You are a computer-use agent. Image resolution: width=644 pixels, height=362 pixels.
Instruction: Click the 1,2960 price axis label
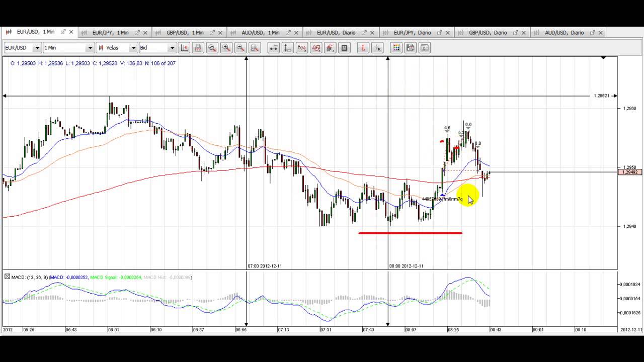pos(629,108)
